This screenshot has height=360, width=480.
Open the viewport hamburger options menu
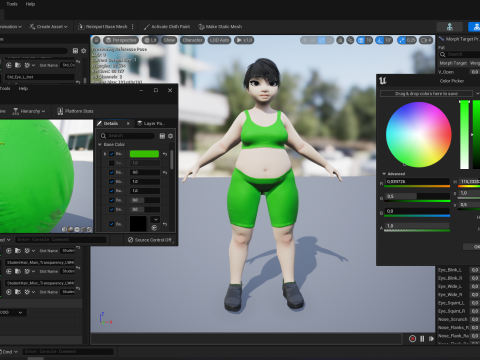point(96,40)
